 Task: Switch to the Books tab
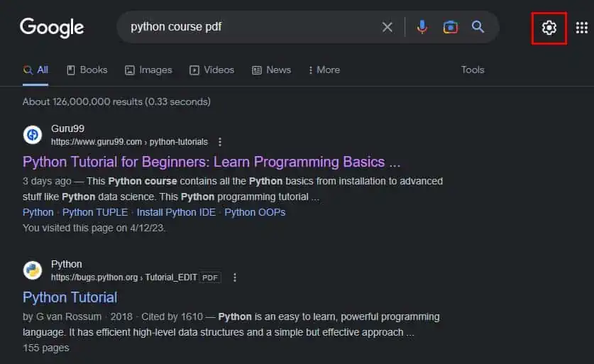87,70
